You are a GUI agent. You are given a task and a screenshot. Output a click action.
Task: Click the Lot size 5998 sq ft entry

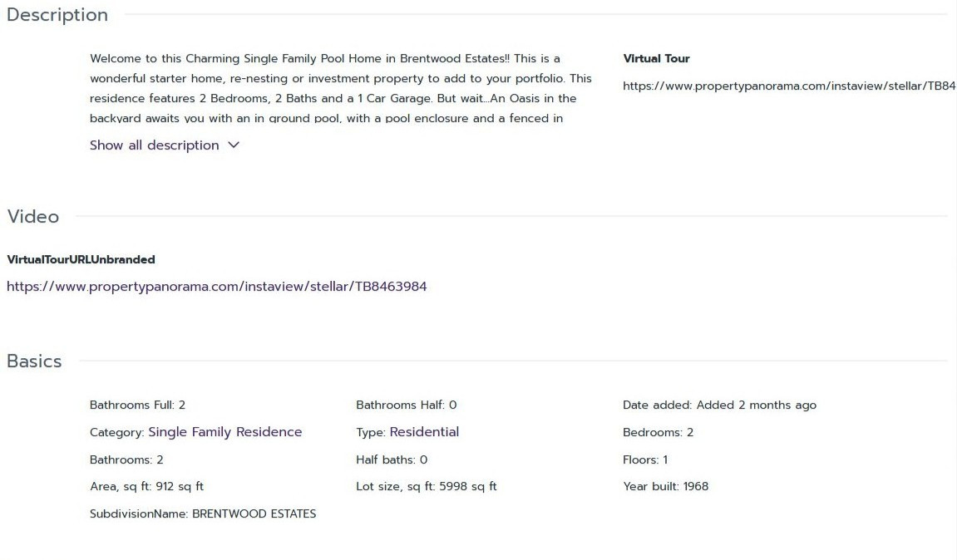tap(426, 486)
